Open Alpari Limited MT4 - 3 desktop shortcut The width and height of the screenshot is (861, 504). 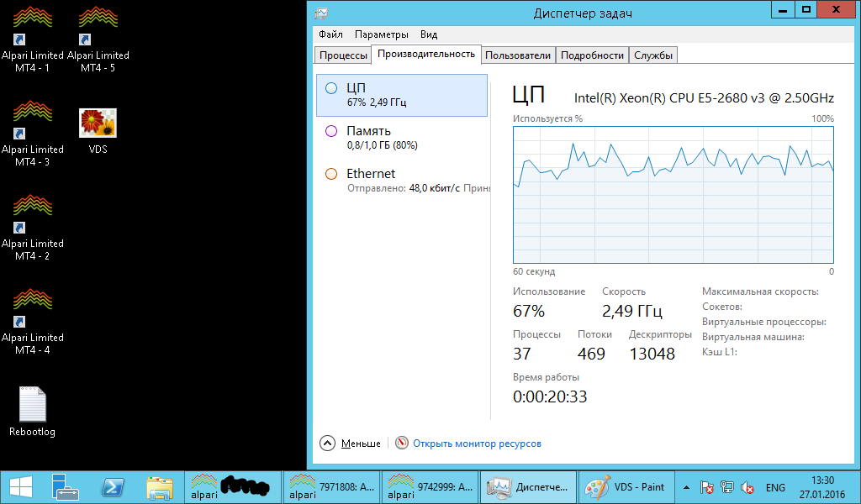pos(33,134)
